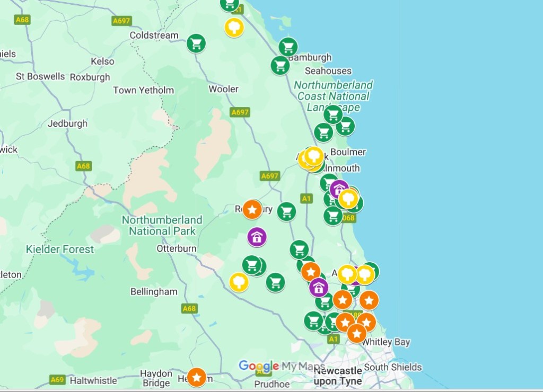Select the green cart marker right of Rothbury
543x392 pixels.
point(286,212)
